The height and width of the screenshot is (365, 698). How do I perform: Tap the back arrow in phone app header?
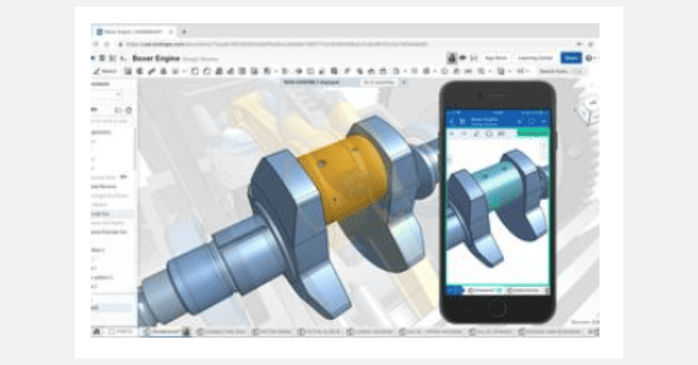(x=451, y=121)
